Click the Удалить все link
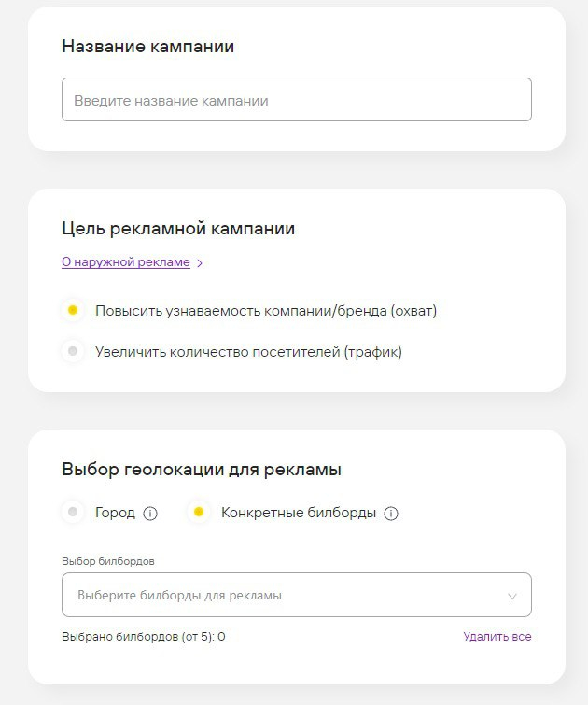 pos(497,637)
